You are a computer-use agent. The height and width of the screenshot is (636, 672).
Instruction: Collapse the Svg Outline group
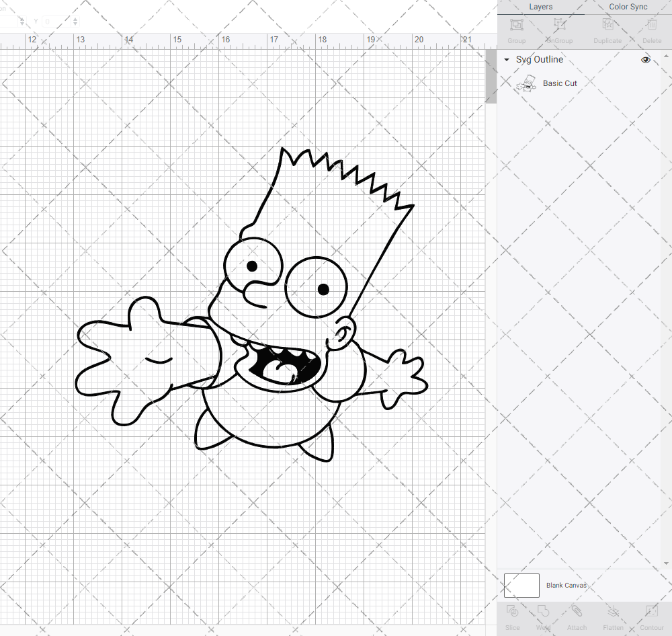(x=506, y=59)
